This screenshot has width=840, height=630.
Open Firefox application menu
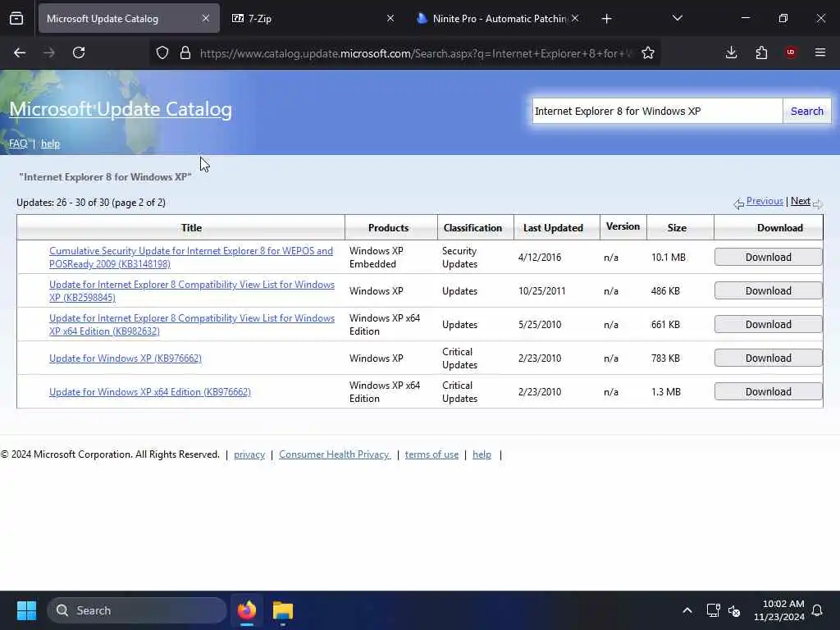coord(820,52)
